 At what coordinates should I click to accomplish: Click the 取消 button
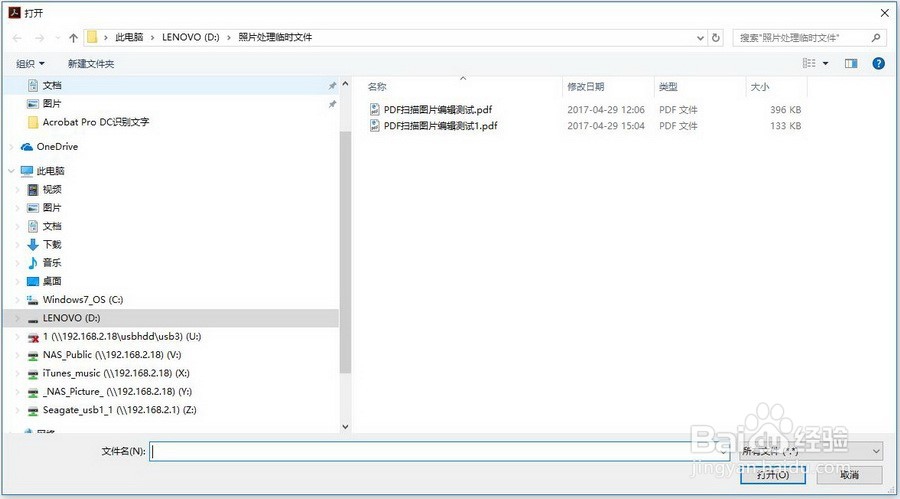click(849, 474)
